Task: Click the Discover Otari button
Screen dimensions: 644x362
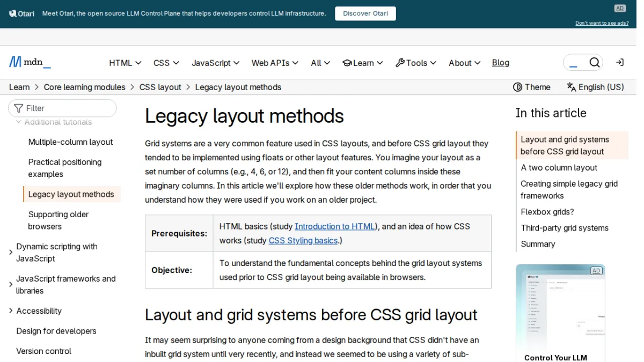Action: pos(365,13)
